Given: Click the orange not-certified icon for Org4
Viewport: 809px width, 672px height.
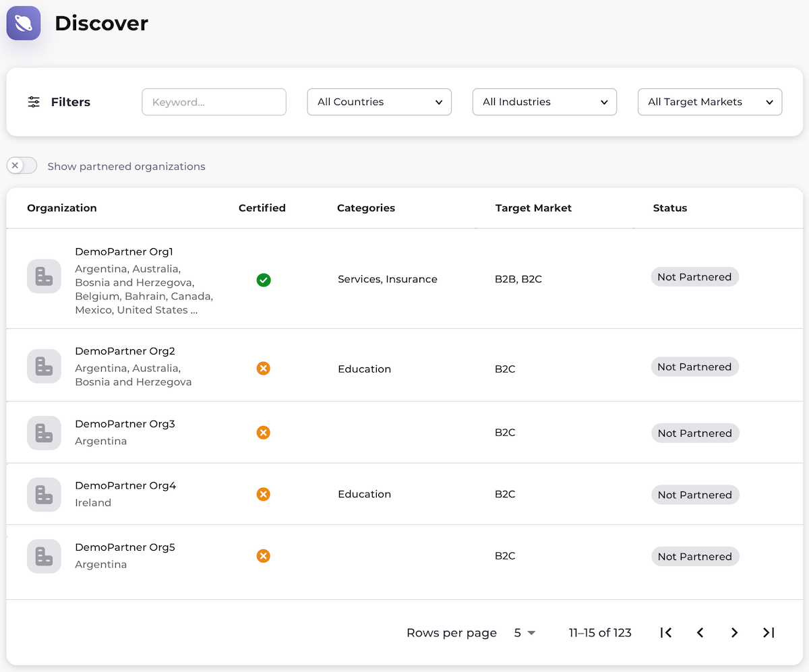Looking at the screenshot, I should 264,494.
